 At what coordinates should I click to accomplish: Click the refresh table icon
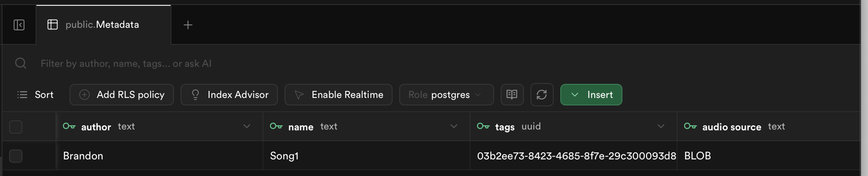pos(542,95)
